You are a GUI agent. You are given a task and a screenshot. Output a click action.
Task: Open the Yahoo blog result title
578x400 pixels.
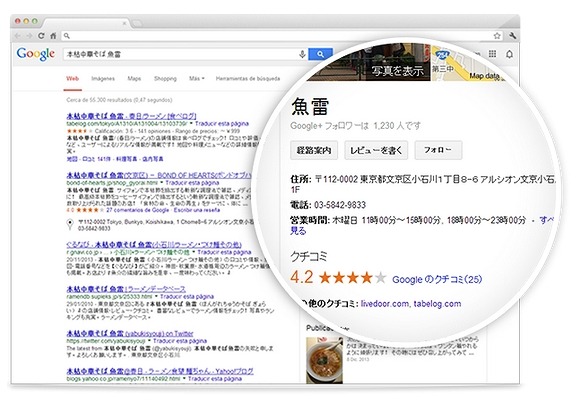(x=160, y=371)
